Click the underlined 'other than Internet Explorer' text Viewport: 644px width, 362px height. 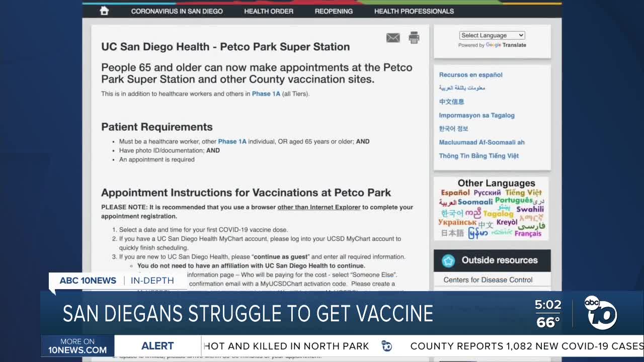[x=319, y=207]
